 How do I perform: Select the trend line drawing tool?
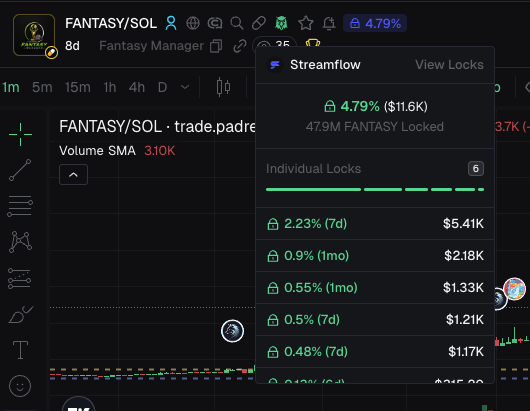click(20, 170)
